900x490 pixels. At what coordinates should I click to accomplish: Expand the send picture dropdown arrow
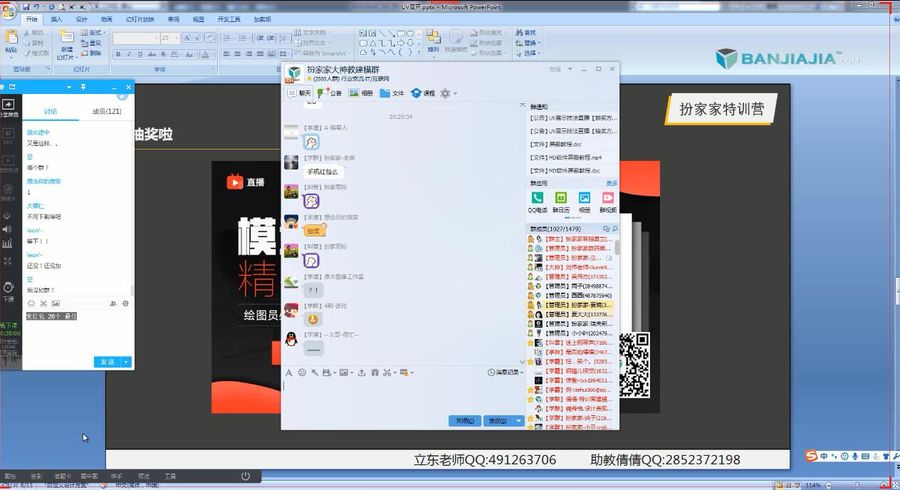(x=351, y=373)
